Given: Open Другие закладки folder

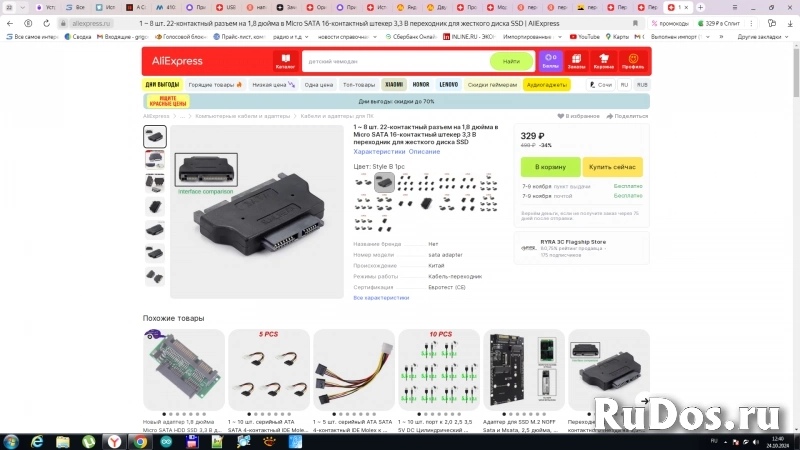Looking at the screenshot, I should 762,37.
